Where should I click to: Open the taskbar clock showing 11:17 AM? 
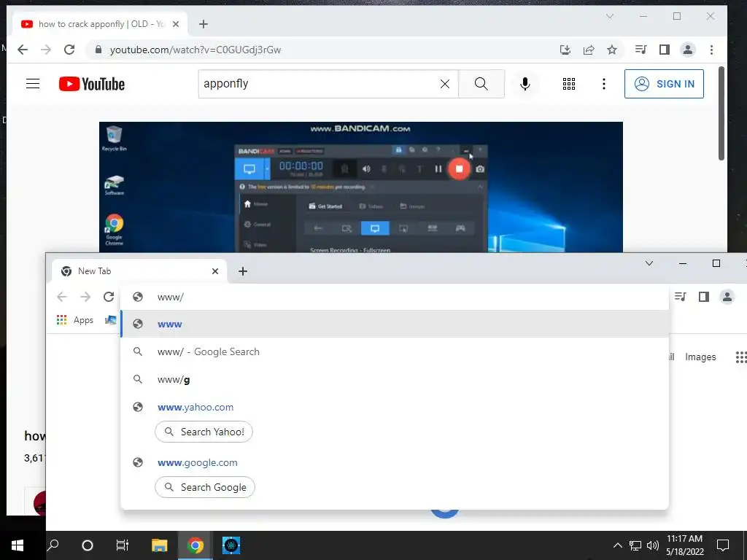(684, 545)
